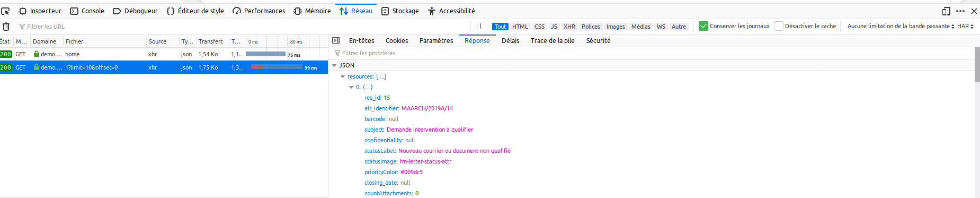980x198 pixels.
Task: Open the Accessibilité panel
Action: point(451,11)
